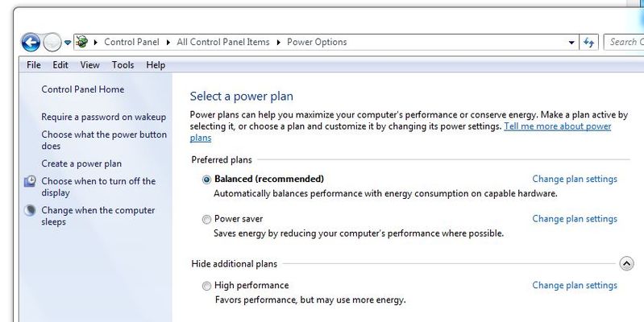Expand the address bar history dropdown

[x=571, y=42]
